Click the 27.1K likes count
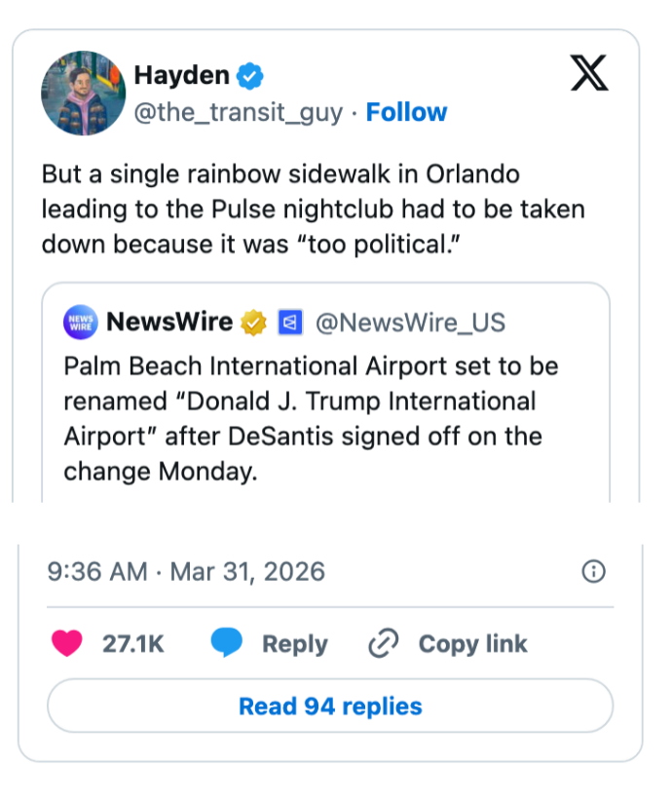Image resolution: width=672 pixels, height=805 pixels. (133, 644)
